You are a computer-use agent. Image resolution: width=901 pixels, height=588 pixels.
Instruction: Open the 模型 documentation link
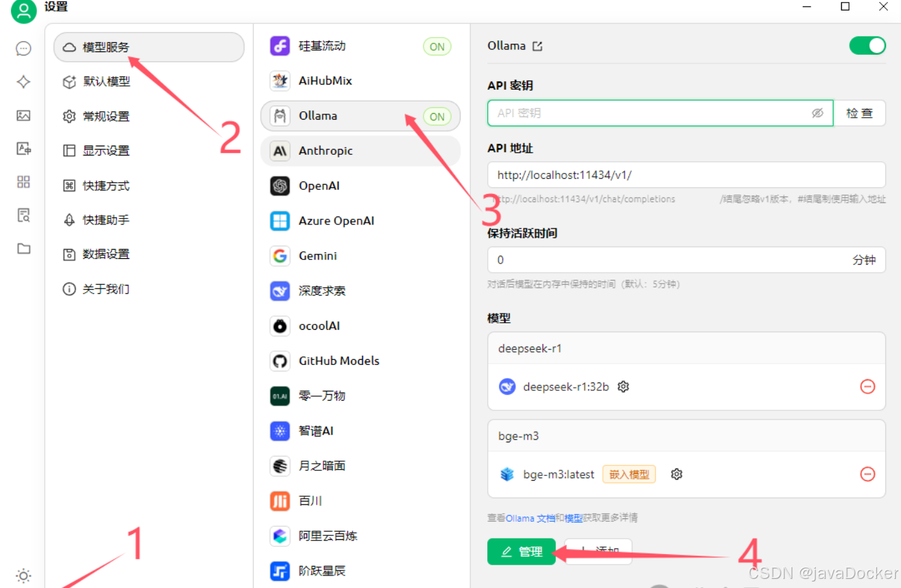point(573,518)
